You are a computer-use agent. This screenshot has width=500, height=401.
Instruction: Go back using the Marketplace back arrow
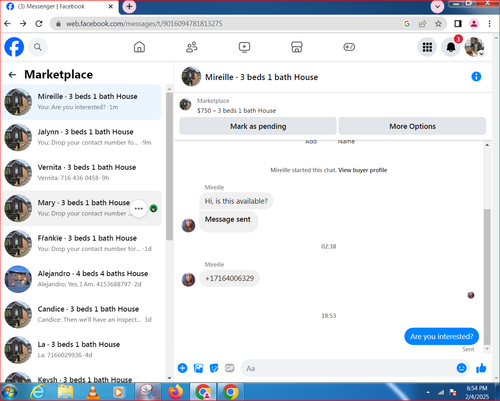[x=12, y=75]
